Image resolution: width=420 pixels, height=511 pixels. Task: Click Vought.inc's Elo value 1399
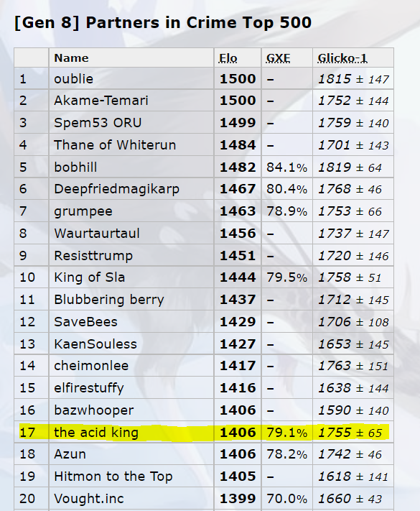coord(238,499)
